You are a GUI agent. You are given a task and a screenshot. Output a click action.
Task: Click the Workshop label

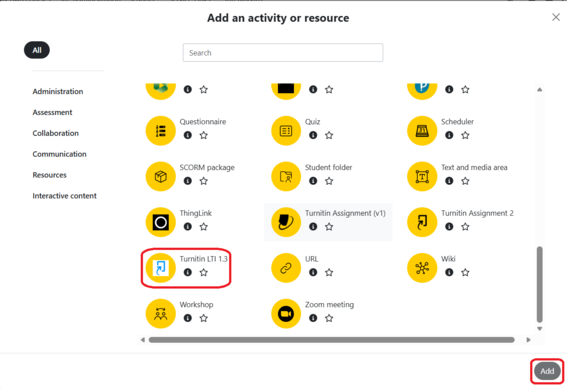pos(196,304)
